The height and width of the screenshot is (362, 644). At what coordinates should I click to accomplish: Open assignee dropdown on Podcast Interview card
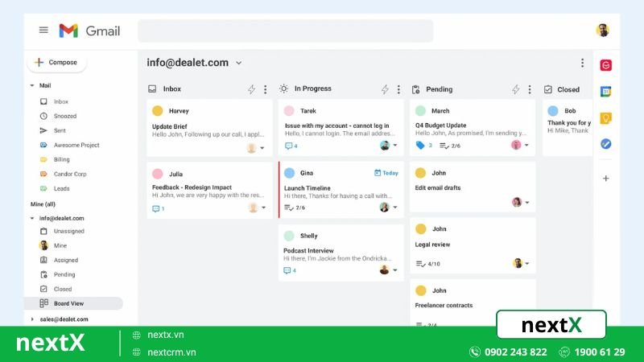pyautogui.click(x=395, y=270)
